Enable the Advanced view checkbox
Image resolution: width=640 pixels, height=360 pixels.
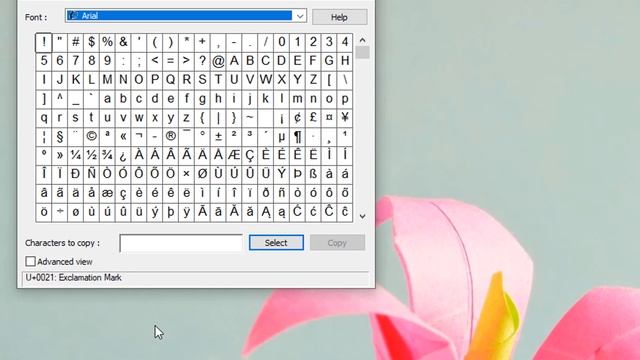tap(30, 261)
